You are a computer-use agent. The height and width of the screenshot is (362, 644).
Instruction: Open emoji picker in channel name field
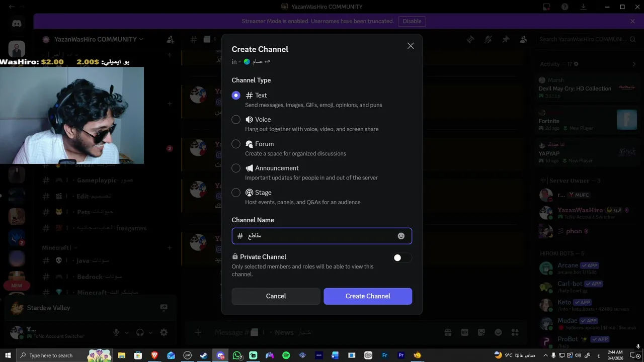pos(401,236)
